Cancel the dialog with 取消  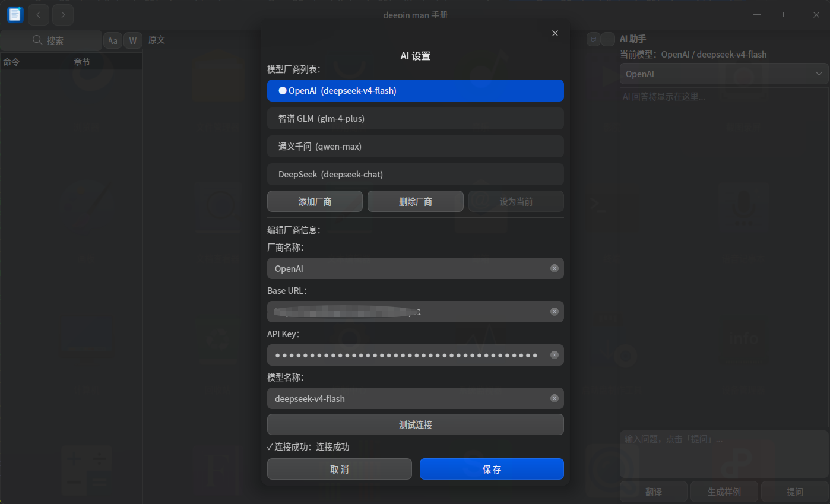point(340,469)
